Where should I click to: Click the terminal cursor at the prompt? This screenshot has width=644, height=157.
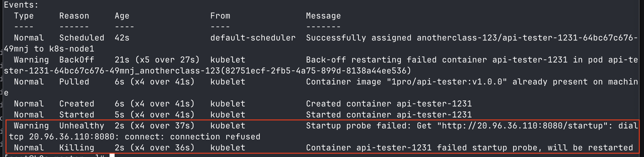112,155
